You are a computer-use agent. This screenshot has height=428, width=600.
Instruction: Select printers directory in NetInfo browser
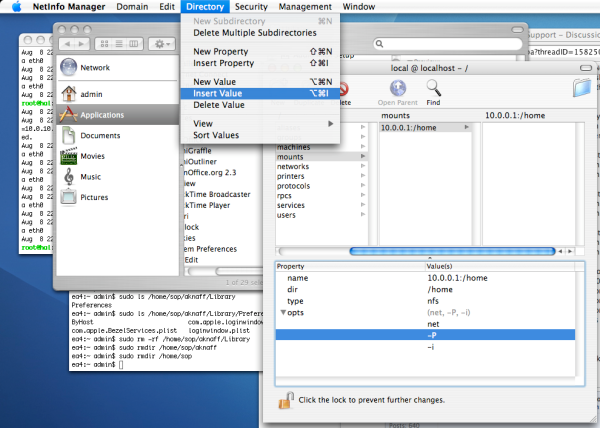click(x=321, y=176)
